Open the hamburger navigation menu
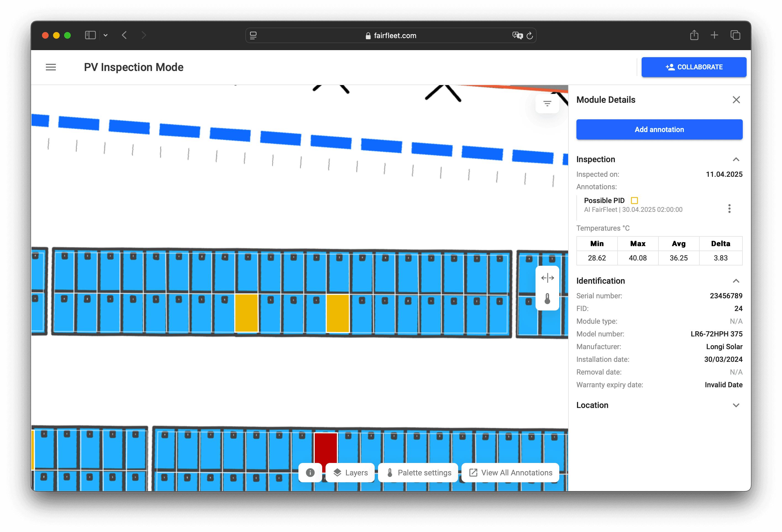782x532 pixels. [x=51, y=67]
